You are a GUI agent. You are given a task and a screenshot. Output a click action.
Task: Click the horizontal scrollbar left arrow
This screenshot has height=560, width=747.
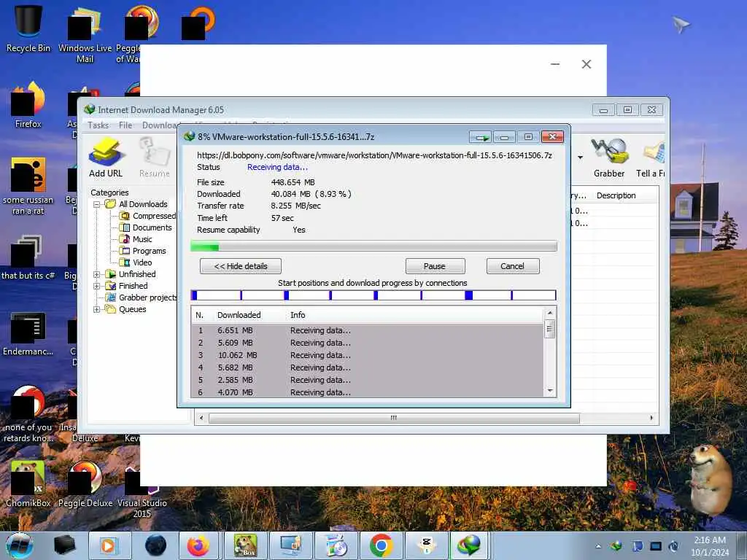(x=201, y=418)
